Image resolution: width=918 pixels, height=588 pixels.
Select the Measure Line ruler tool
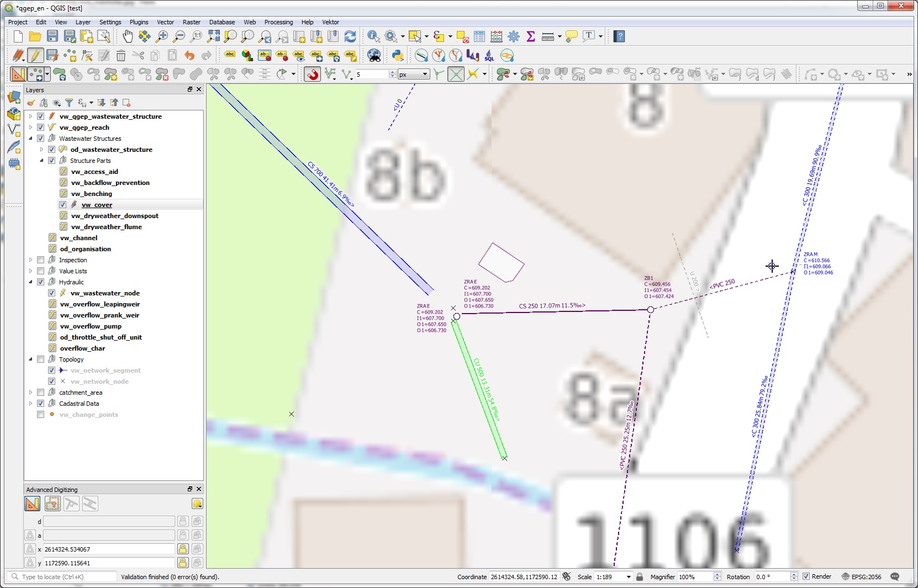coord(548,36)
